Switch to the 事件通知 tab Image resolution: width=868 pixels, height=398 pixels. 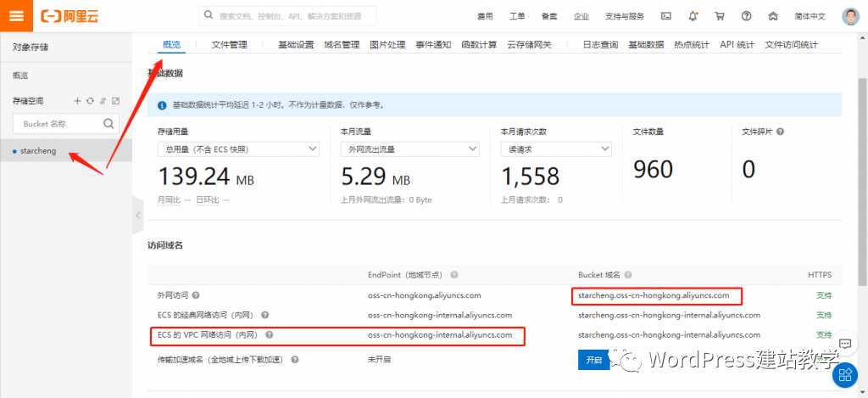pos(433,45)
